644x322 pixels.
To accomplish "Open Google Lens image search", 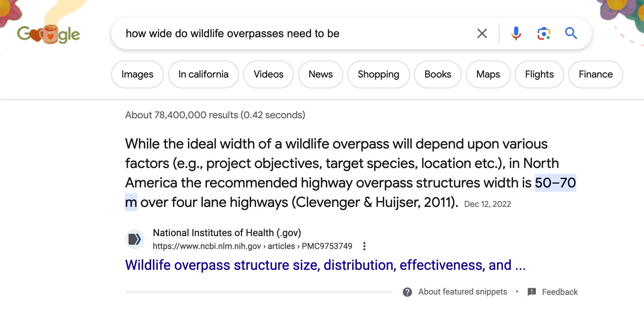I will tap(544, 33).
